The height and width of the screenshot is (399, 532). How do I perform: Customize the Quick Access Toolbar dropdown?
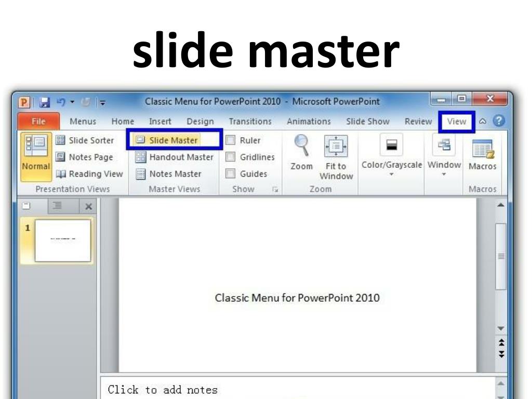(102, 102)
